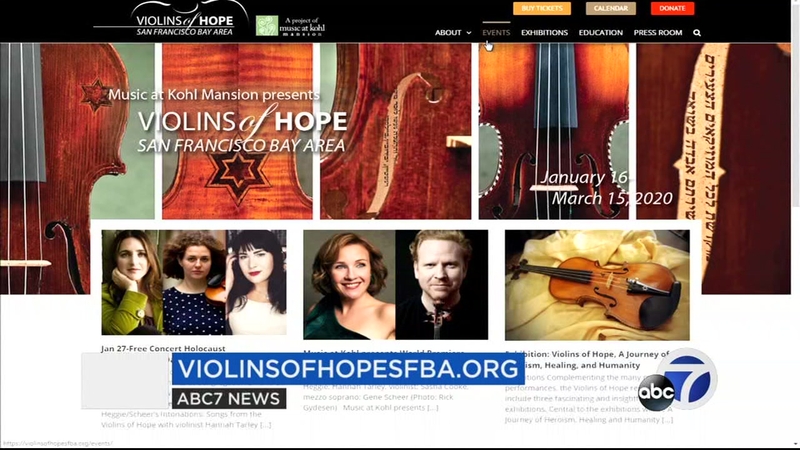The height and width of the screenshot is (450, 800).
Task: Open the Education menu item
Action: coord(601,32)
